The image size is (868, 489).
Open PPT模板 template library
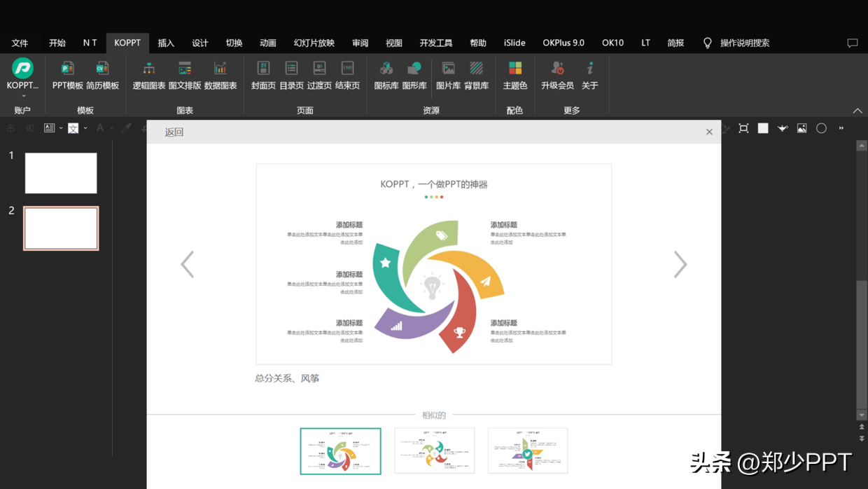click(67, 76)
